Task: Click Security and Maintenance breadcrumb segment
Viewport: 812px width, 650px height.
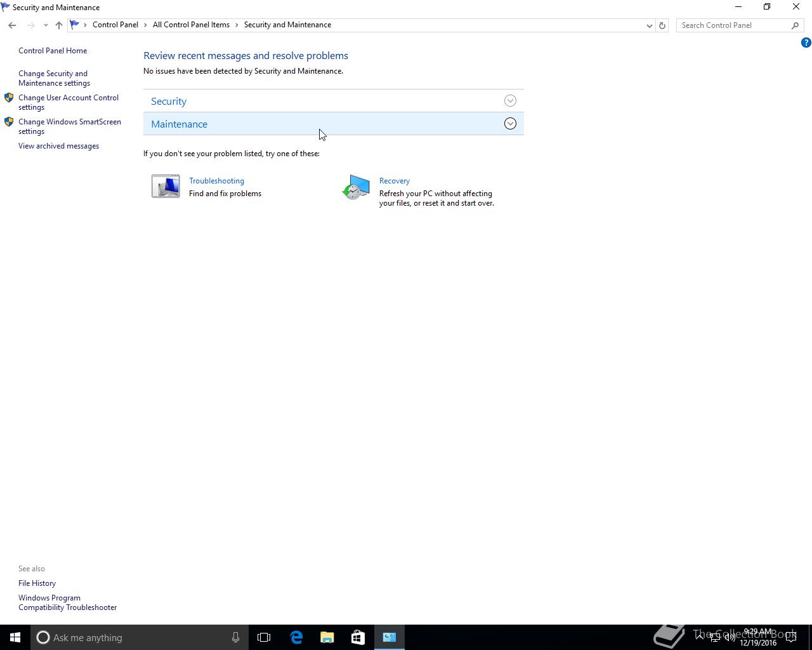Action: [x=287, y=25]
